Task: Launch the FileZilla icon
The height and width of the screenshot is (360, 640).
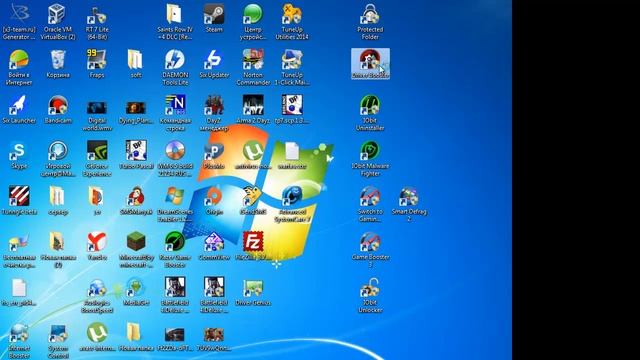Action: point(253,246)
